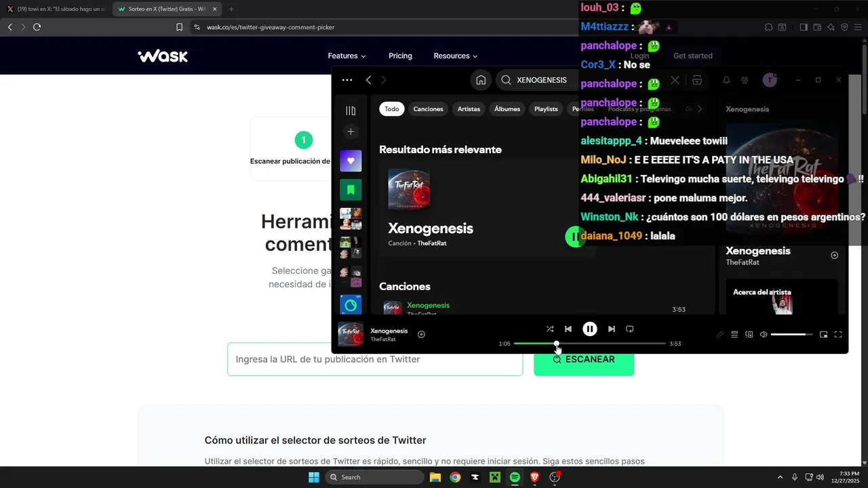Open Minecraft from the taskbar
This screenshot has width=868, height=488.
(495, 477)
